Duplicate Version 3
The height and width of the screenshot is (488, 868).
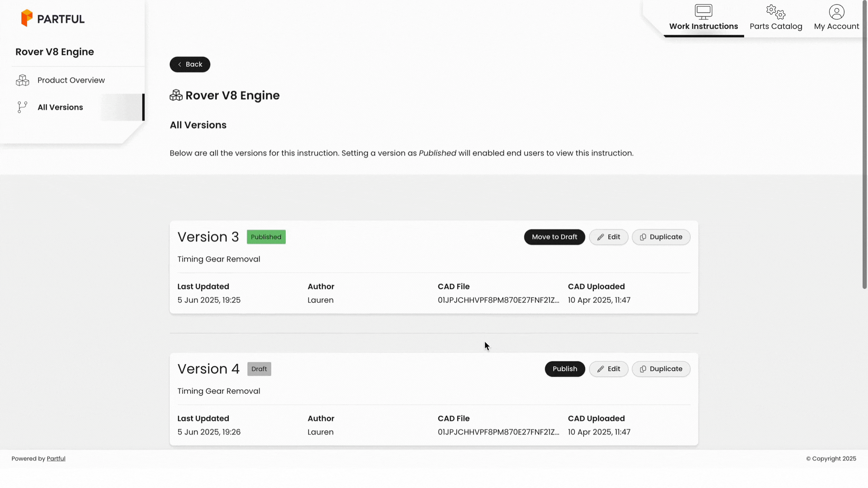661,237
